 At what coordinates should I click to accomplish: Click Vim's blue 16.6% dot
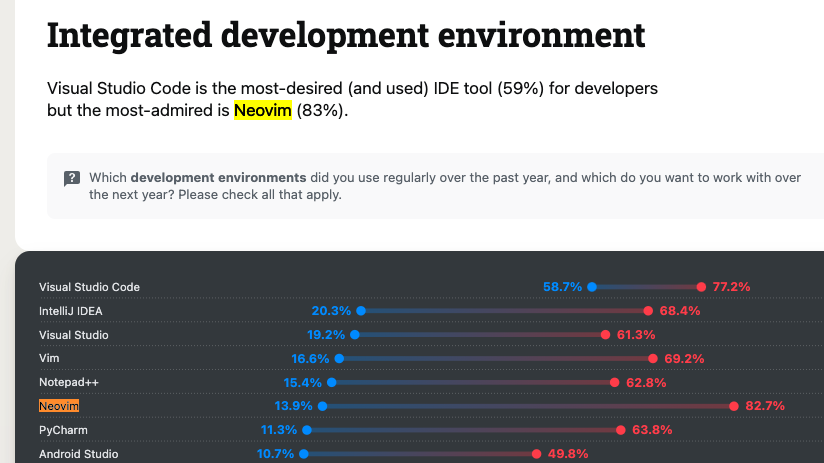339,358
